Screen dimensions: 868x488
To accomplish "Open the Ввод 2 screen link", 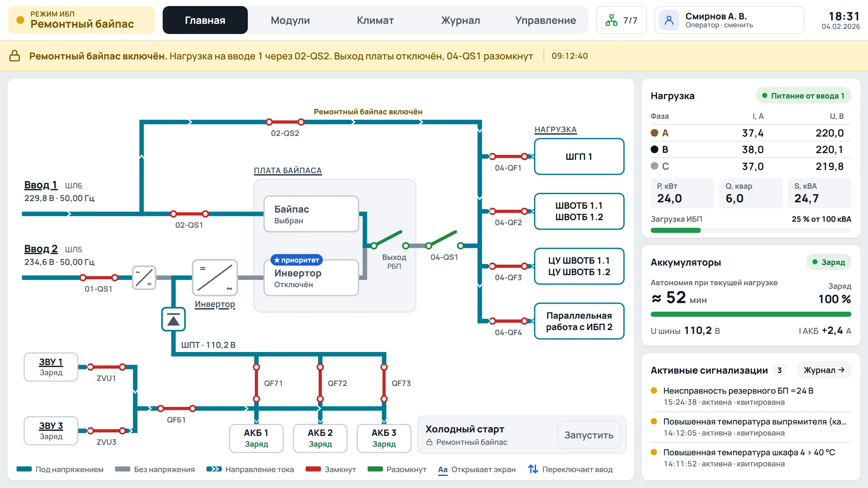I will tap(41, 249).
